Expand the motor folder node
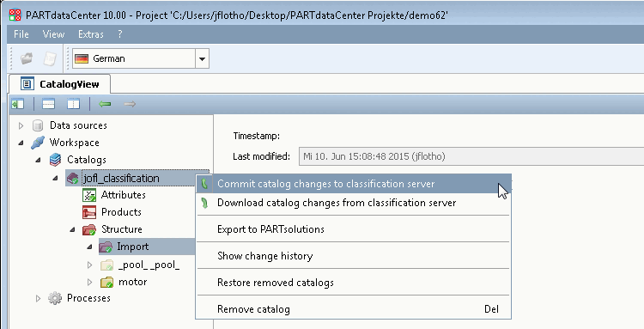The image size is (644, 329). click(90, 282)
